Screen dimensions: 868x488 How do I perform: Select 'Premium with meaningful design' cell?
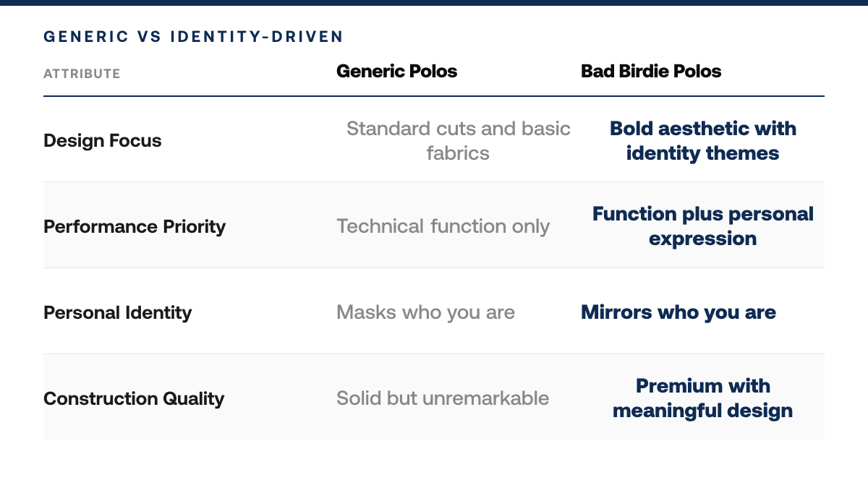tap(703, 398)
